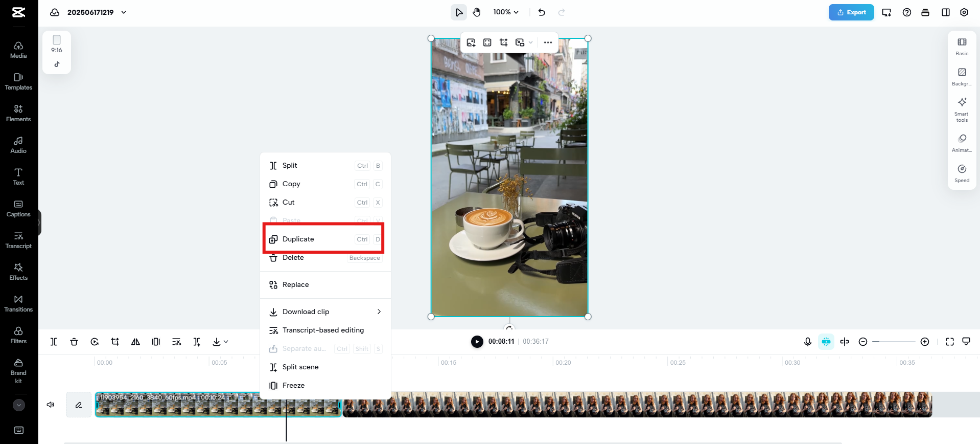980x444 pixels.
Task: Open the Text panel
Action: pyautogui.click(x=18, y=176)
